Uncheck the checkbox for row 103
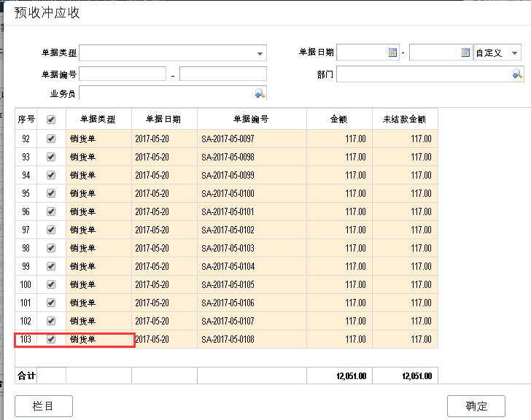The width and height of the screenshot is (531, 420). [51, 339]
